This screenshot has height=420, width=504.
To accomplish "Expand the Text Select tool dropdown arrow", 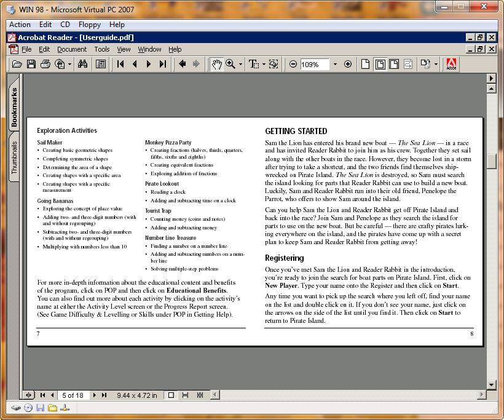I will tap(264, 65).
